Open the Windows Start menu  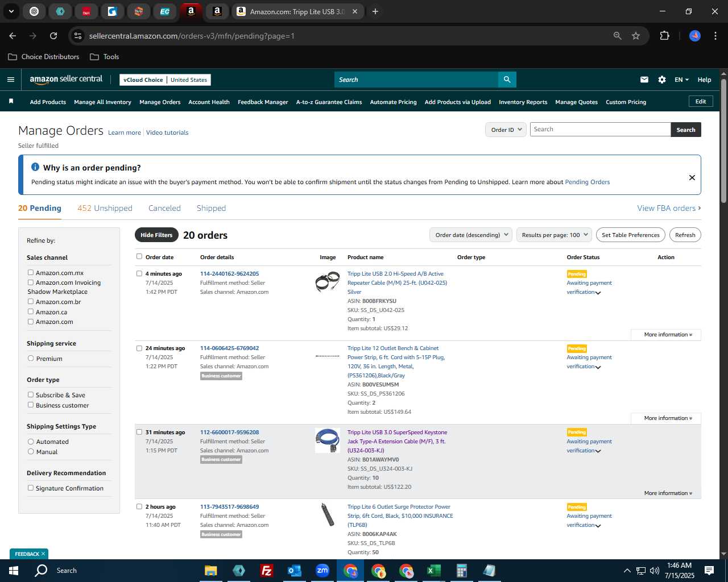[x=14, y=571]
